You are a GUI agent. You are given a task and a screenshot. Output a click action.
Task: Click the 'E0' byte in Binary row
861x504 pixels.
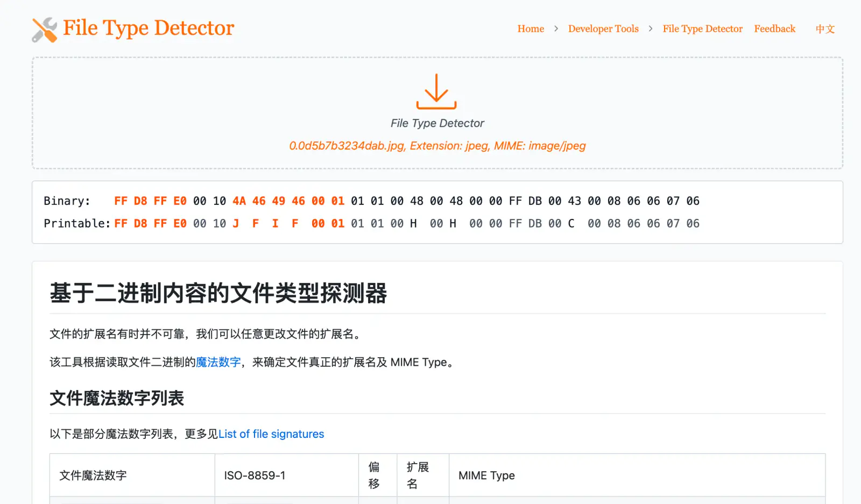coord(180,201)
